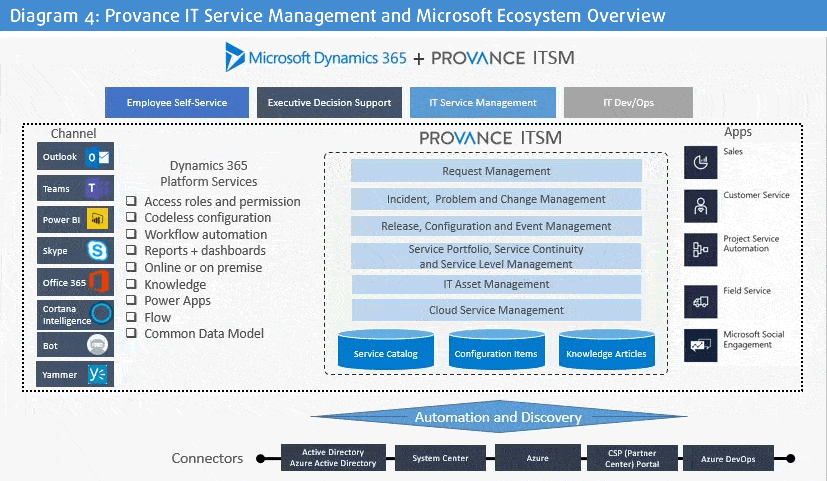Check the Online or on premise box
The height and width of the screenshot is (481, 827).
pos(131,267)
